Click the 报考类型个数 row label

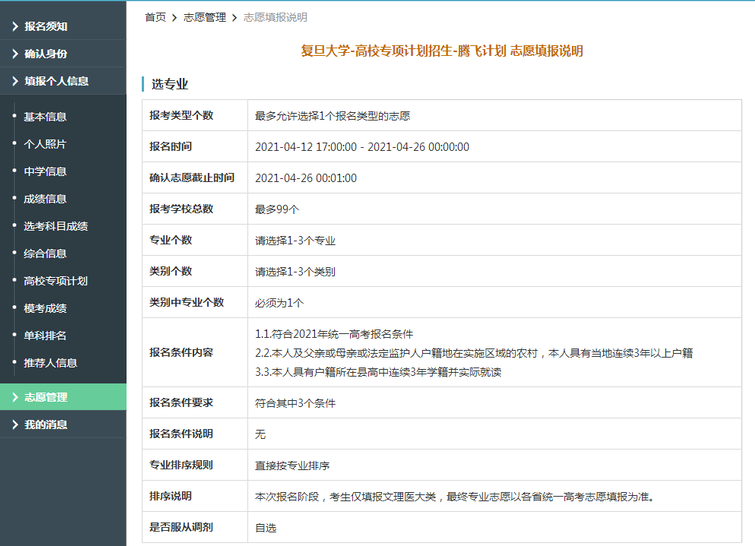181,115
